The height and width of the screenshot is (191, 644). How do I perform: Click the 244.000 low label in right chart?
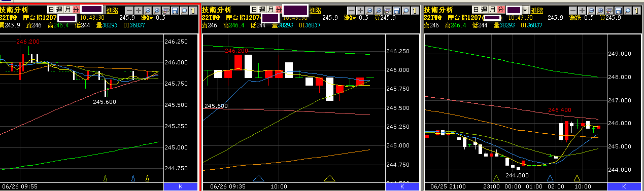point(517,175)
